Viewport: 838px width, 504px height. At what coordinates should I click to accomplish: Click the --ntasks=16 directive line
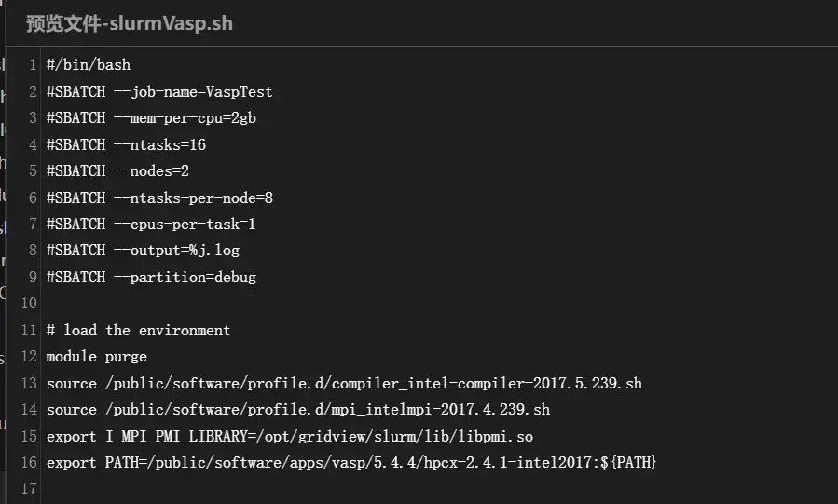(126, 144)
